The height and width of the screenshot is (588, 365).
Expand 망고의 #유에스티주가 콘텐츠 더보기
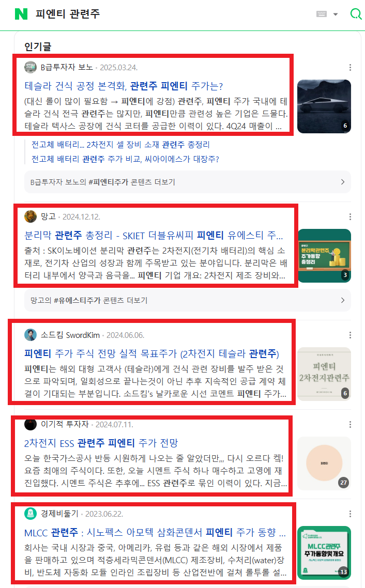[x=188, y=300]
